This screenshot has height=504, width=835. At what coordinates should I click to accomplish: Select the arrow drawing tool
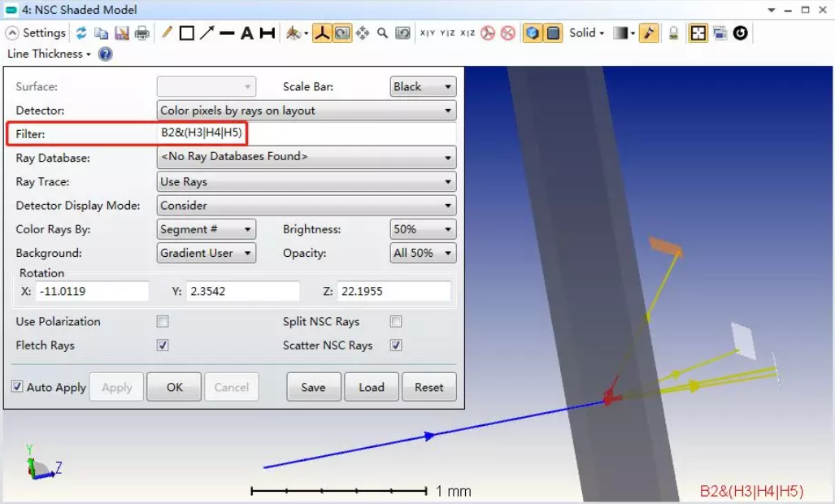[207, 33]
